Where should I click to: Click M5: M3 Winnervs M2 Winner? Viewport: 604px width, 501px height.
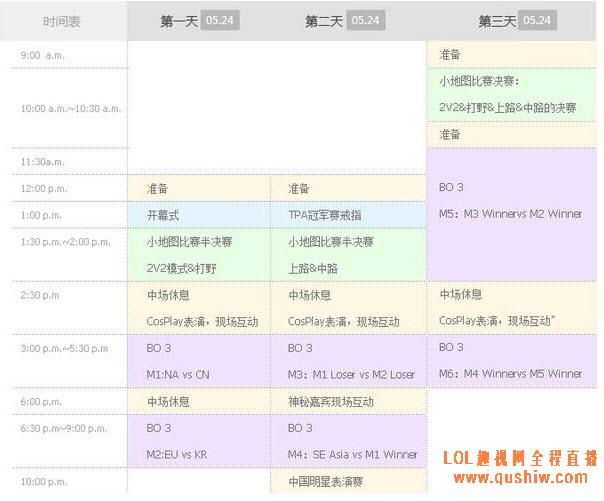pyautogui.click(x=510, y=214)
